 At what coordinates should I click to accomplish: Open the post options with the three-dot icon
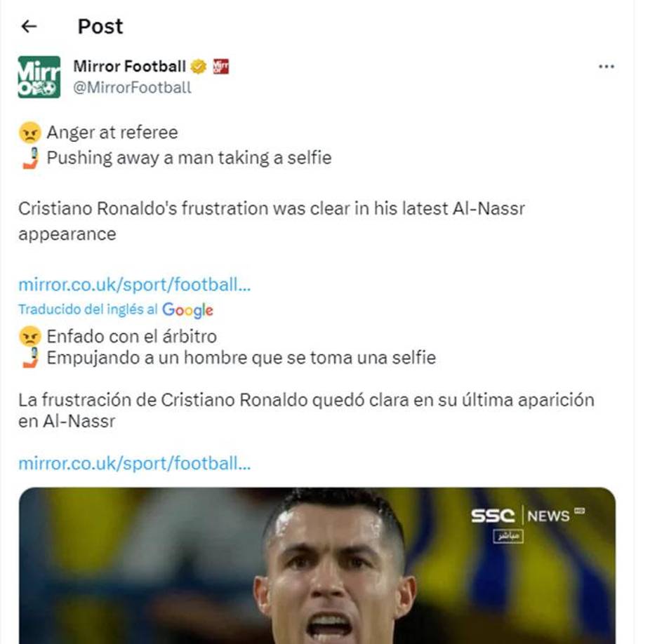click(605, 67)
